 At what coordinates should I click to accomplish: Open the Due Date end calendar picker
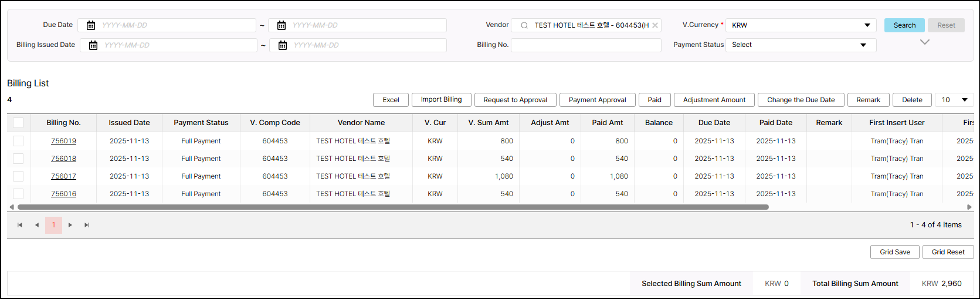(x=282, y=25)
